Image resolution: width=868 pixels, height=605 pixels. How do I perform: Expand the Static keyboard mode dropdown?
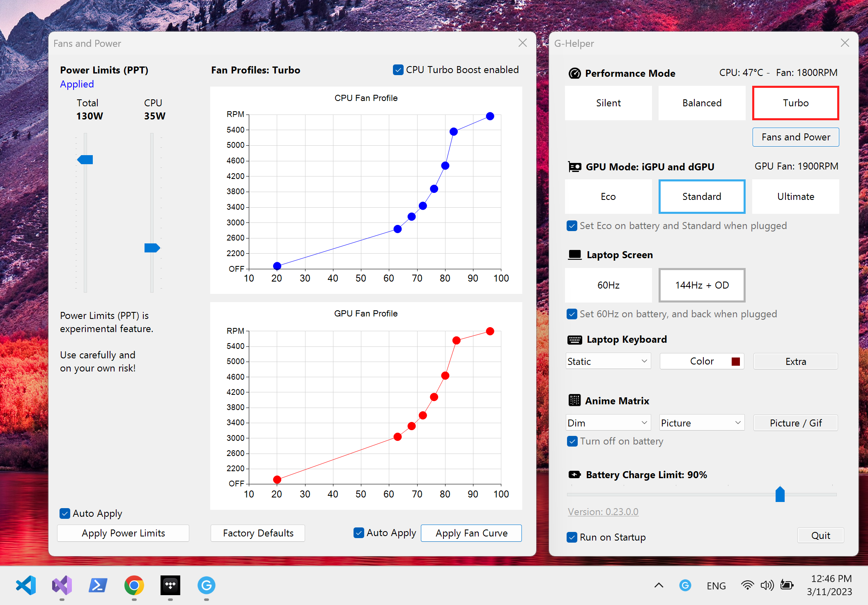click(x=608, y=361)
